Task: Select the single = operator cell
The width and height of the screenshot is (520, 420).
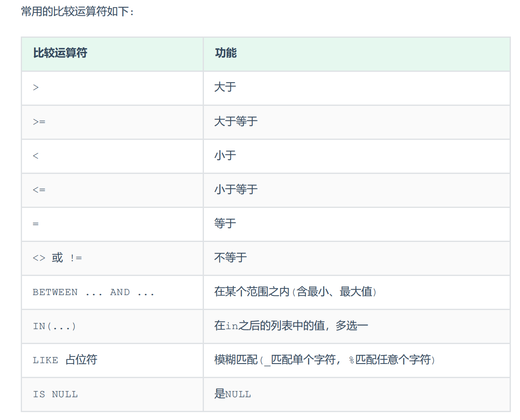Action: [x=112, y=224]
